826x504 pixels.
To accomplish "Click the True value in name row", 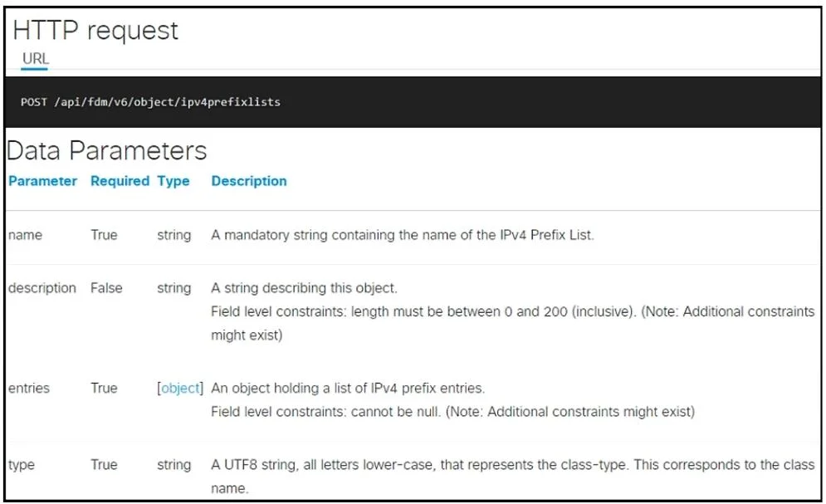I will tap(104, 235).
